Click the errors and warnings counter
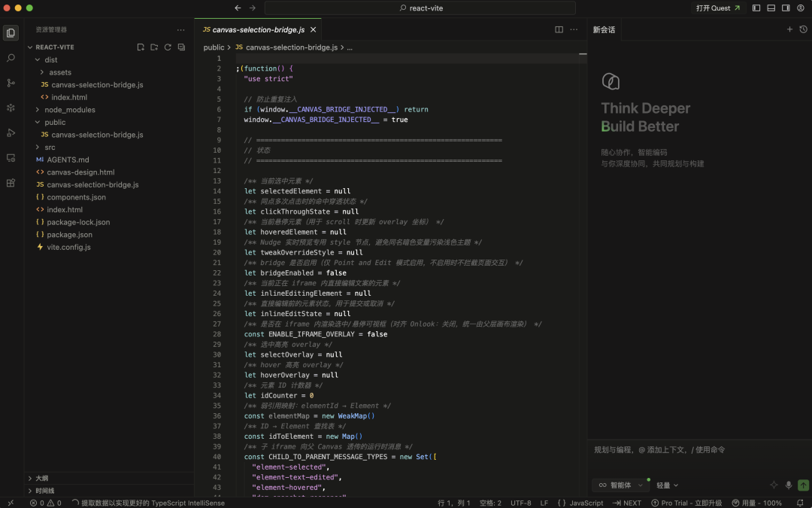This screenshot has height=508, width=812. coord(46,503)
